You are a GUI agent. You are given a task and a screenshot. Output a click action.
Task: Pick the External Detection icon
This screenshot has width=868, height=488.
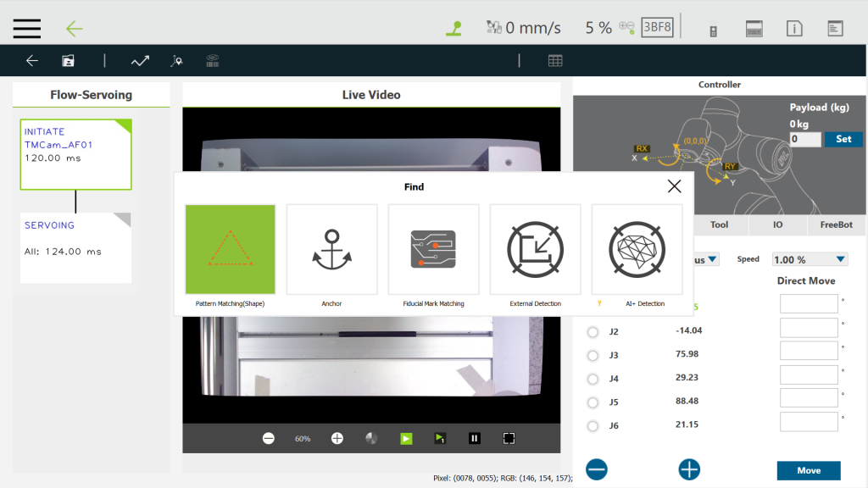pos(535,249)
